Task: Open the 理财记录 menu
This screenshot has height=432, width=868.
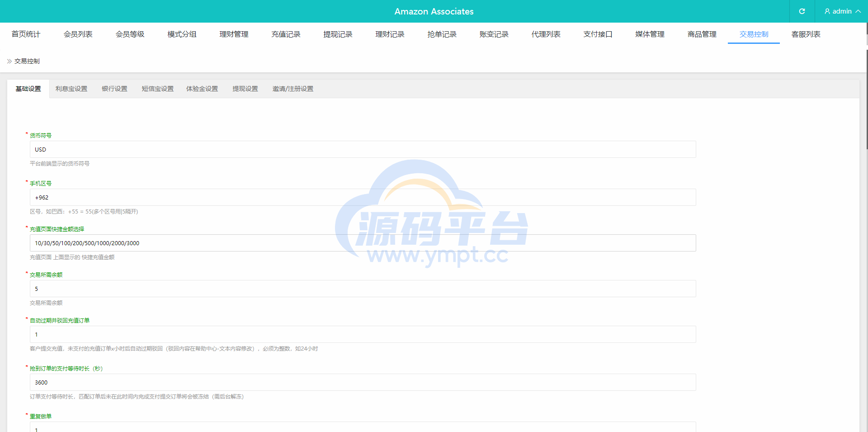Action: [x=390, y=34]
